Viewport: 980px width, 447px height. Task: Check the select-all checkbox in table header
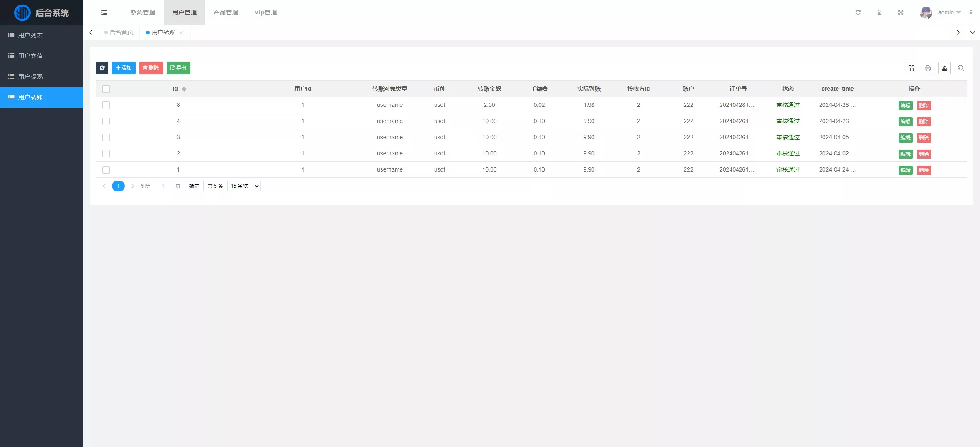click(106, 89)
